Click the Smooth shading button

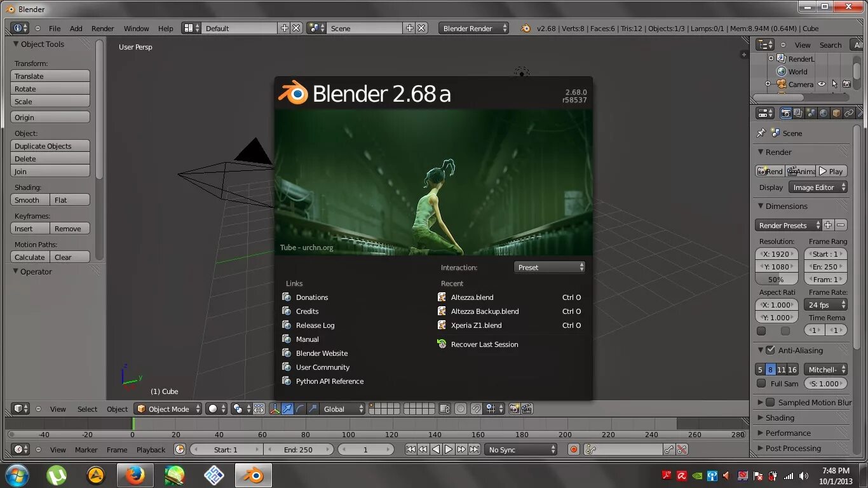tap(30, 200)
